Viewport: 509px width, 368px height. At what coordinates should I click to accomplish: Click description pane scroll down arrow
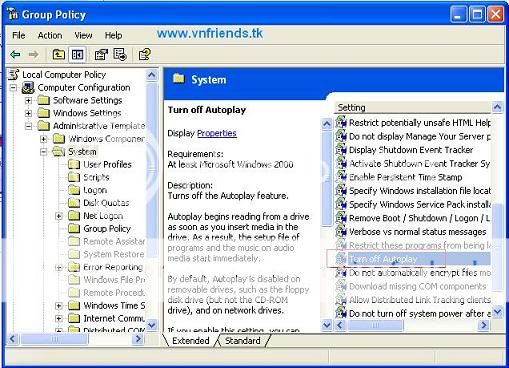pyautogui.click(x=327, y=325)
